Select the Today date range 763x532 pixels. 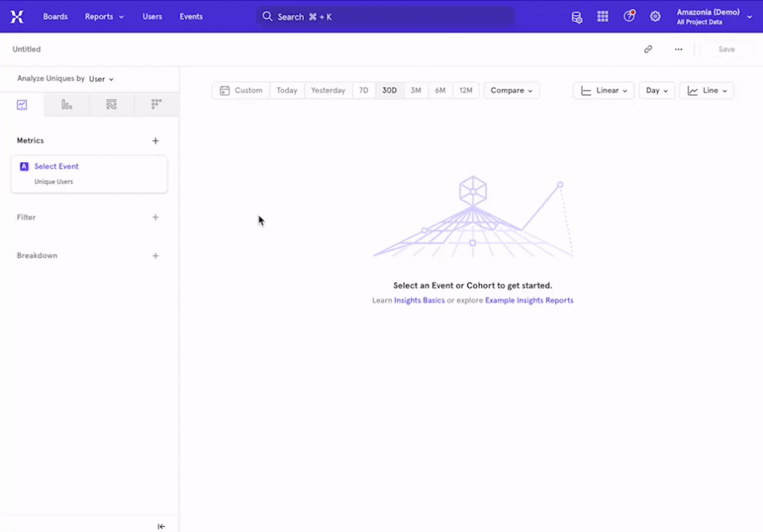click(287, 90)
